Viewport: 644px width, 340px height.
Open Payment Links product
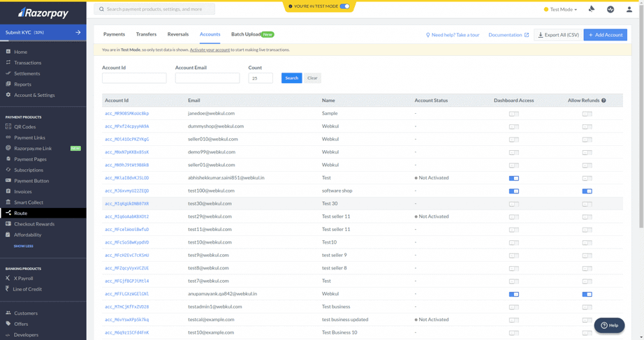point(29,138)
